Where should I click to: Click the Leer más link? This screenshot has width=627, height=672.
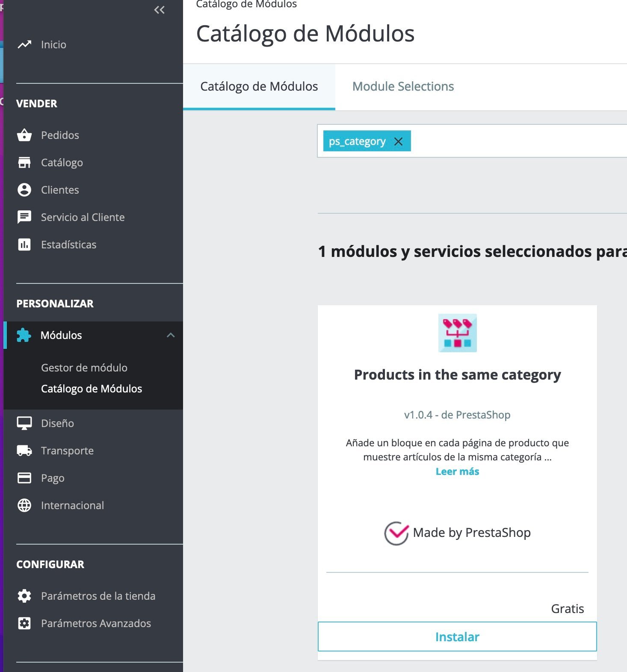coord(457,472)
